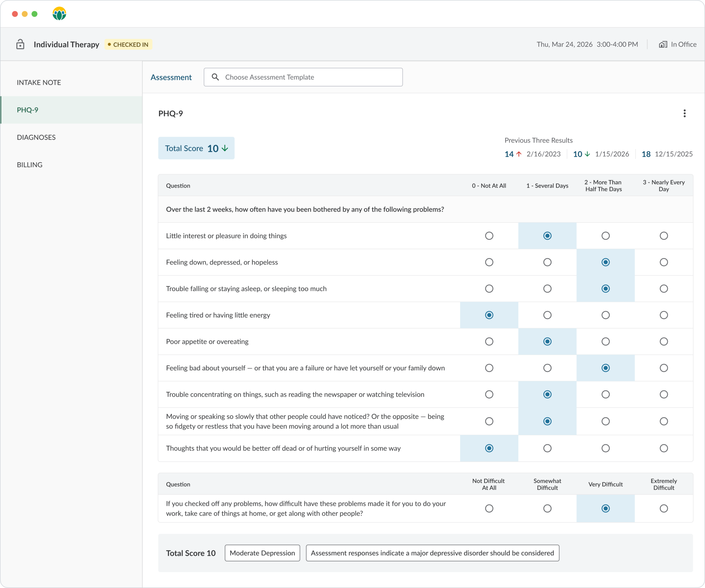Go to the BILLING section

pyautogui.click(x=29, y=165)
